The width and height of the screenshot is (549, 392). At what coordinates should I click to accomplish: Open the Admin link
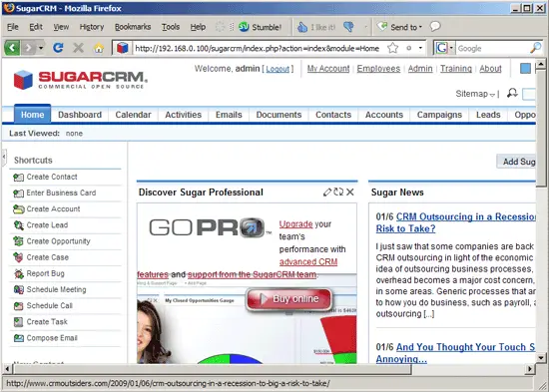420,69
